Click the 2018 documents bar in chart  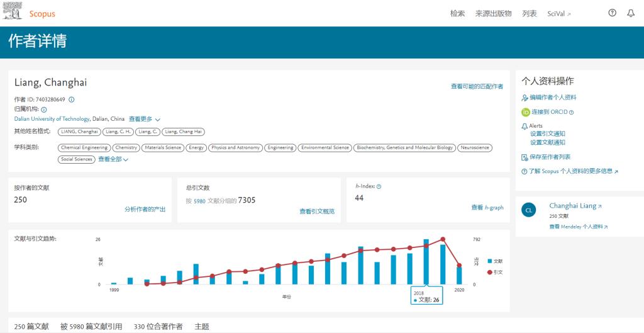coord(426,262)
